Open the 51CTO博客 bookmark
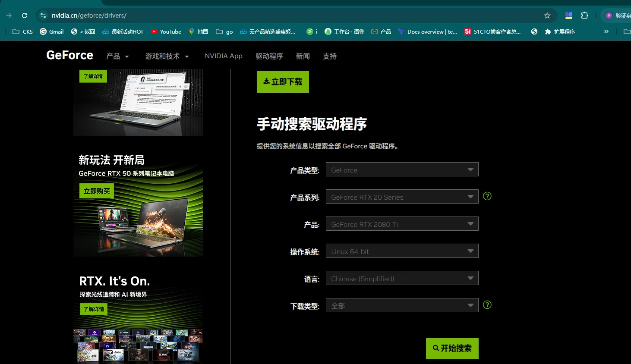 pos(492,31)
